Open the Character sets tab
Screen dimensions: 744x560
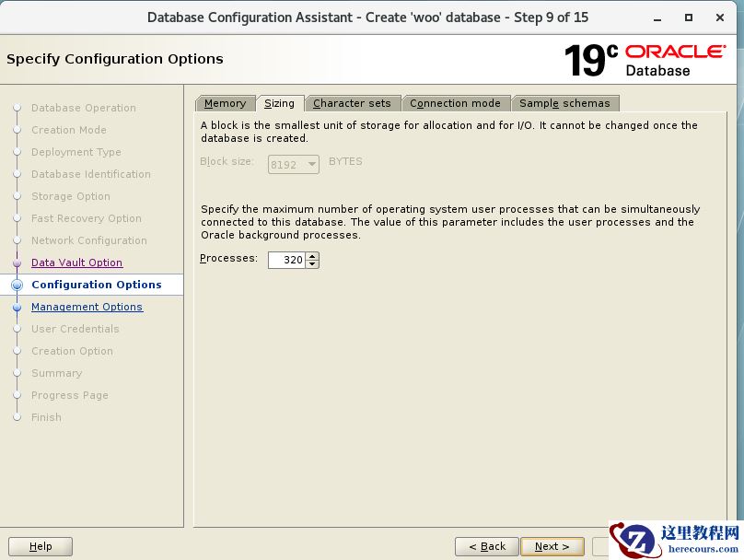pyautogui.click(x=352, y=103)
